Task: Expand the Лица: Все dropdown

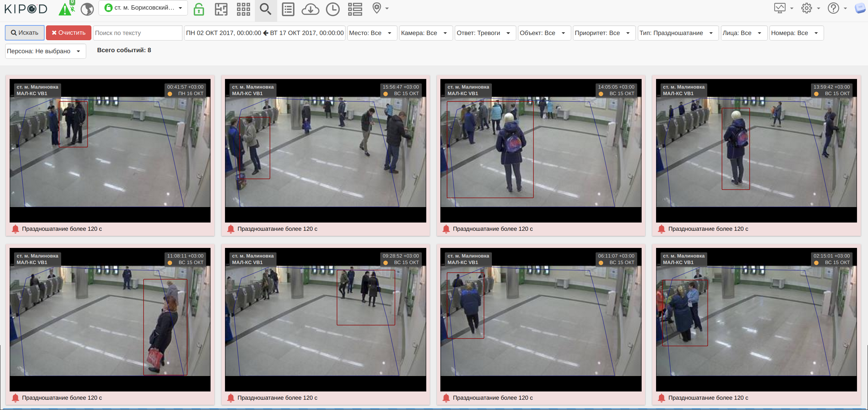Action: 744,33
